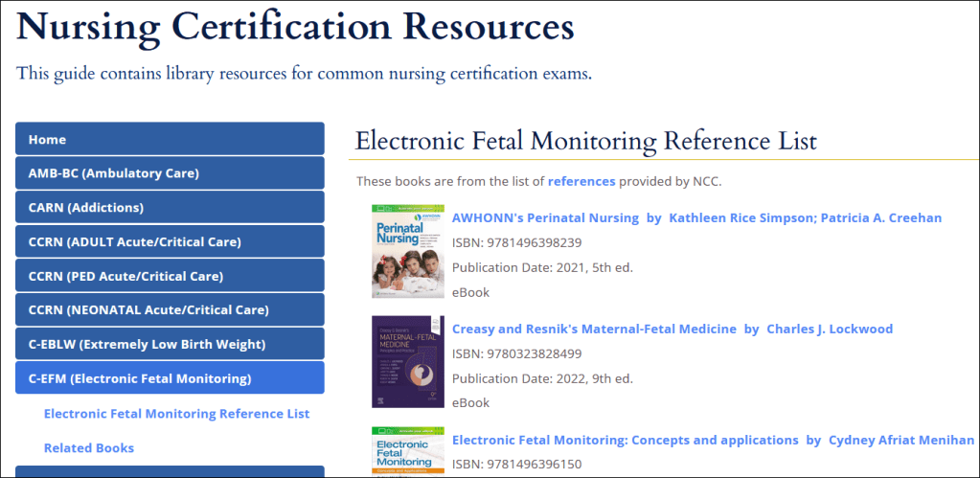Open CCRN (PED Acute/Critical Care) page
This screenshot has height=478, width=980.
(170, 276)
